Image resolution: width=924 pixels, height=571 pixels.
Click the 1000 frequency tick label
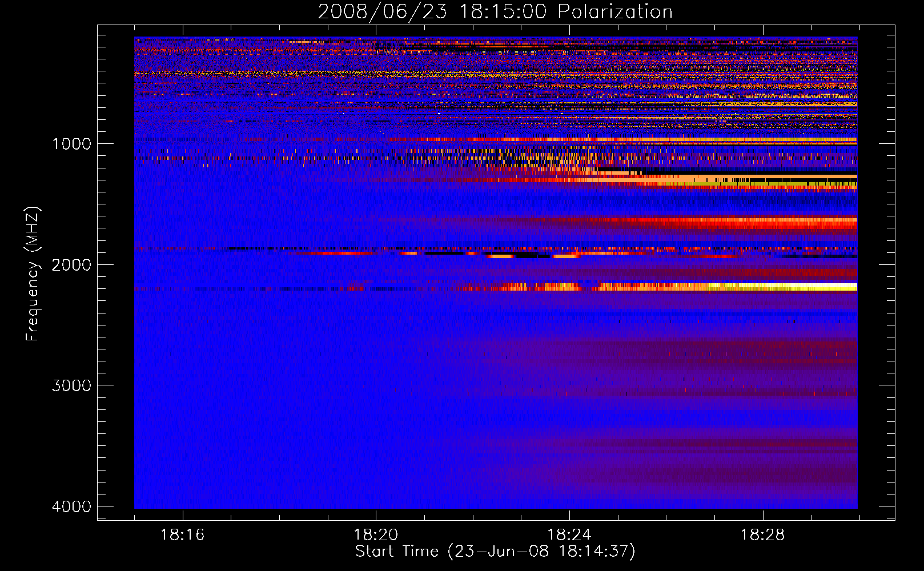[x=71, y=144]
